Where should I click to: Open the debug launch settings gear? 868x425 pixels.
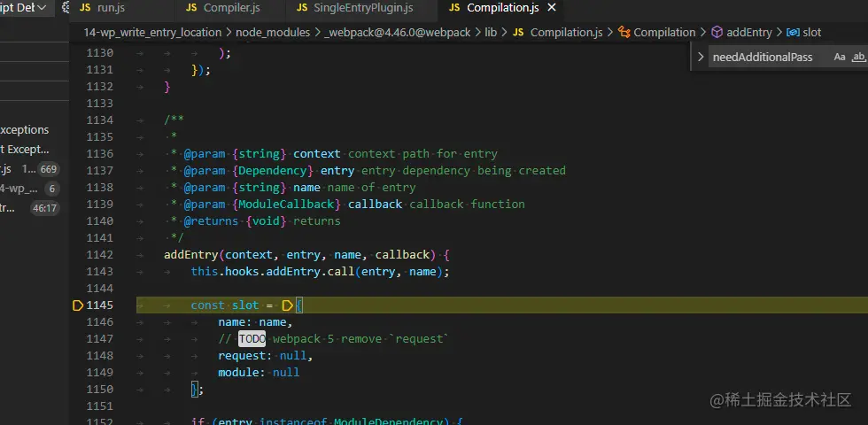click(66, 8)
